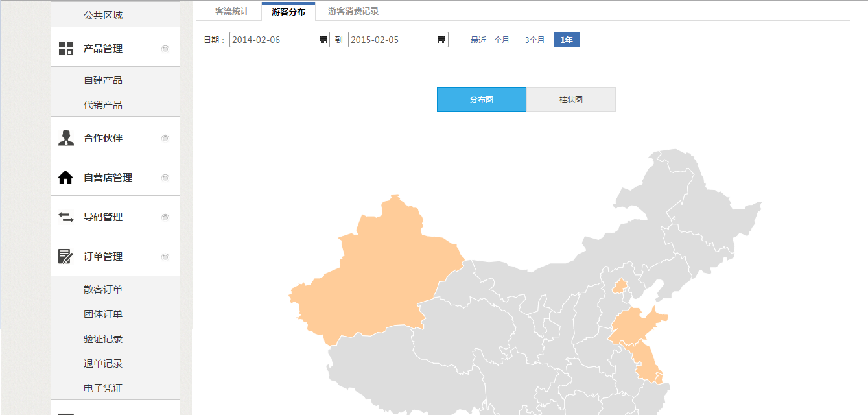Image resolution: width=868 pixels, height=415 pixels.
Task: Select the 分布图 map view
Action: (481, 99)
